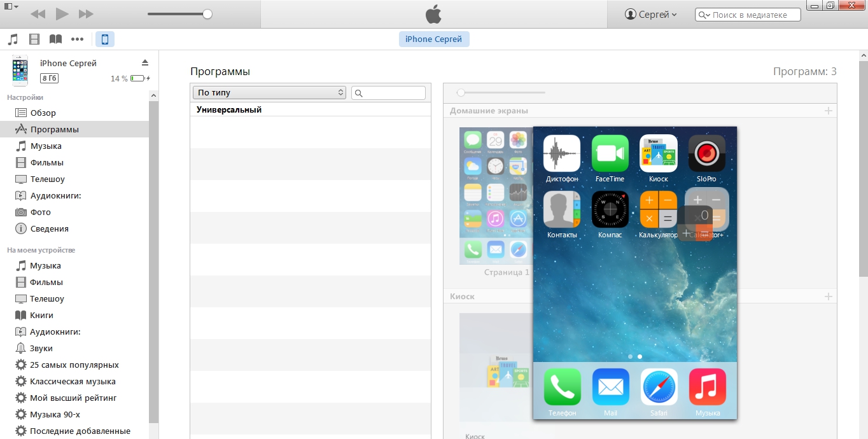Open Телешоу under На моем устройстве
Screen dimensions: 868x439
[x=74, y=298]
